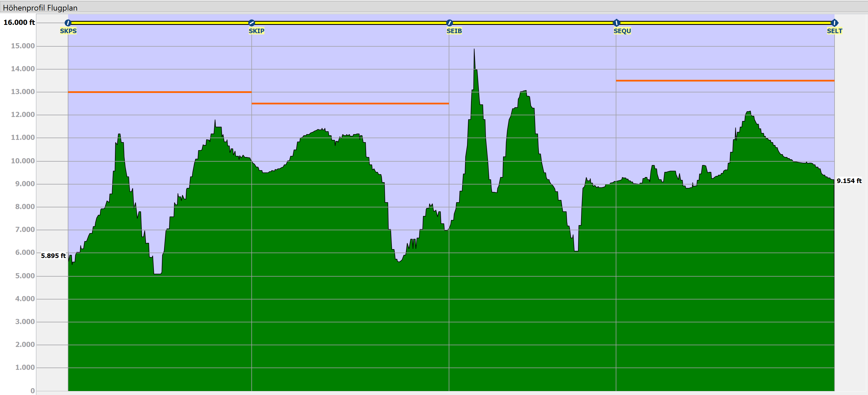
Task: Click orange safe altitude line between SEQU and SELT
Action: pos(725,81)
